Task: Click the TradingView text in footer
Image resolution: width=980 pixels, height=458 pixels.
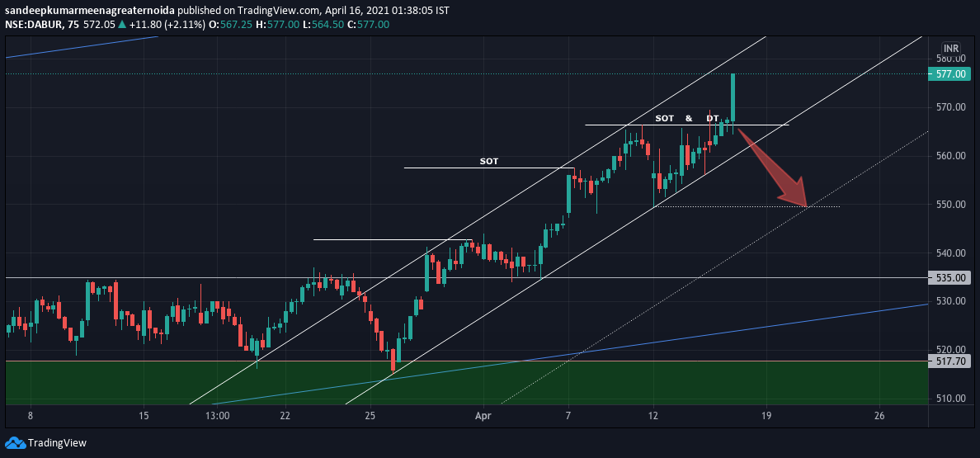Action: pyautogui.click(x=58, y=443)
